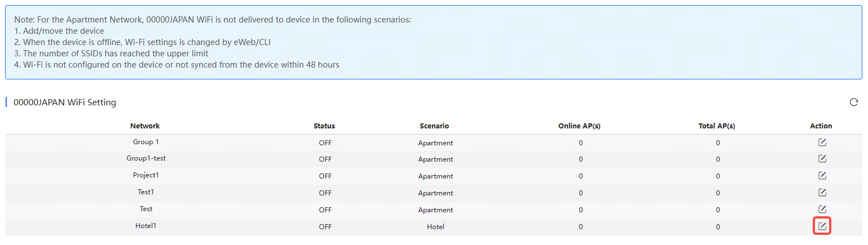Select the Action column header

(821, 126)
